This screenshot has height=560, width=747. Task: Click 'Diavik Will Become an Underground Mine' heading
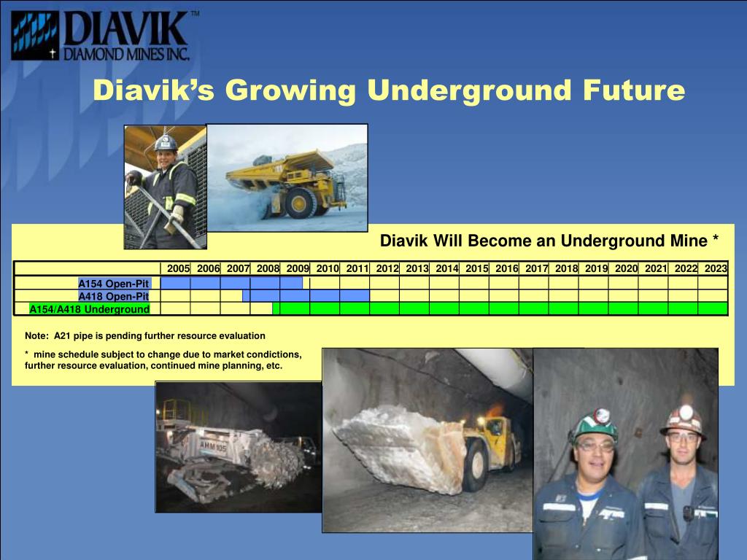tap(549, 241)
